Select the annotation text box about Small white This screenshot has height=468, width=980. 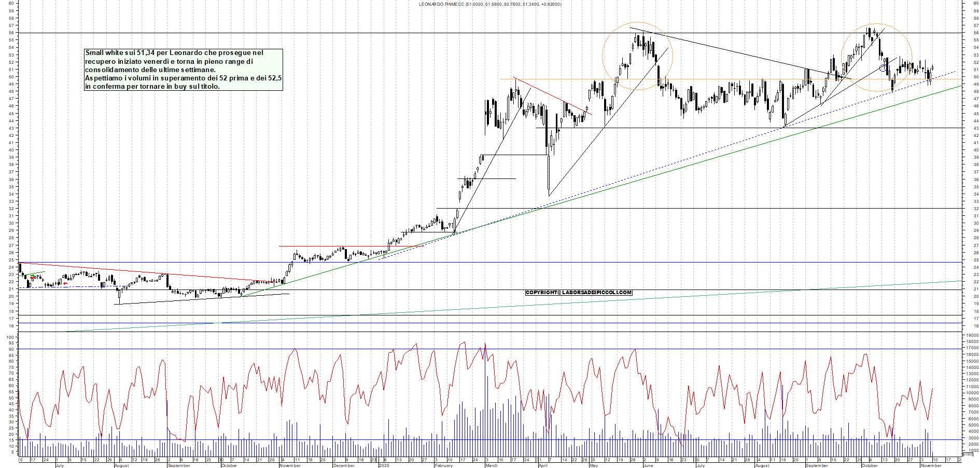pos(183,70)
